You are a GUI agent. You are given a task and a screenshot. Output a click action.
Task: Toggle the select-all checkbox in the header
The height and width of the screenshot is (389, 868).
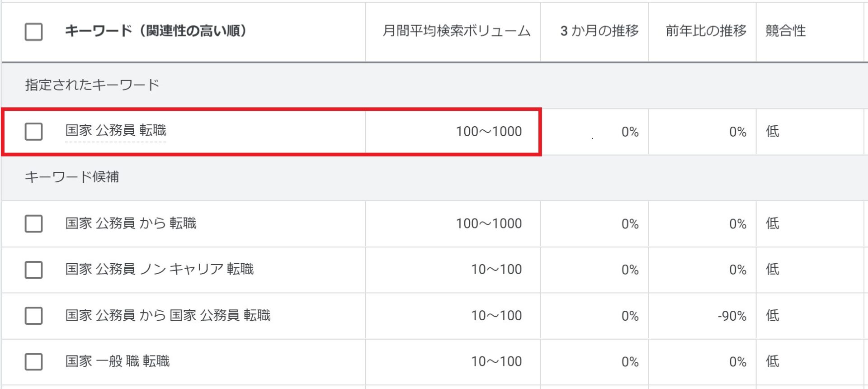pyautogui.click(x=33, y=32)
